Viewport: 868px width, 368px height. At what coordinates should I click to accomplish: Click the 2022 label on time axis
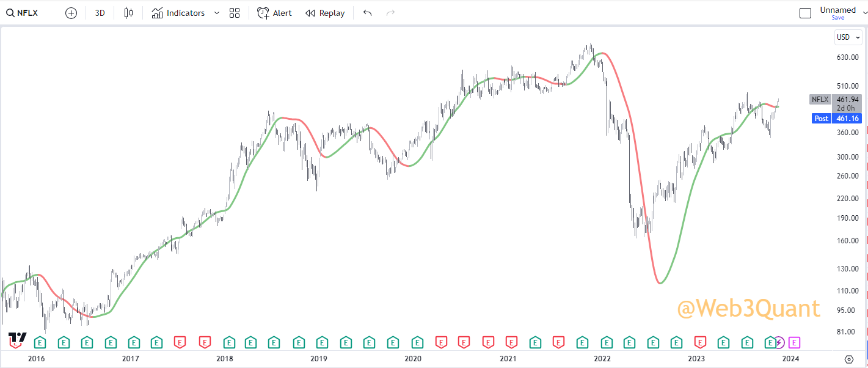602,359
